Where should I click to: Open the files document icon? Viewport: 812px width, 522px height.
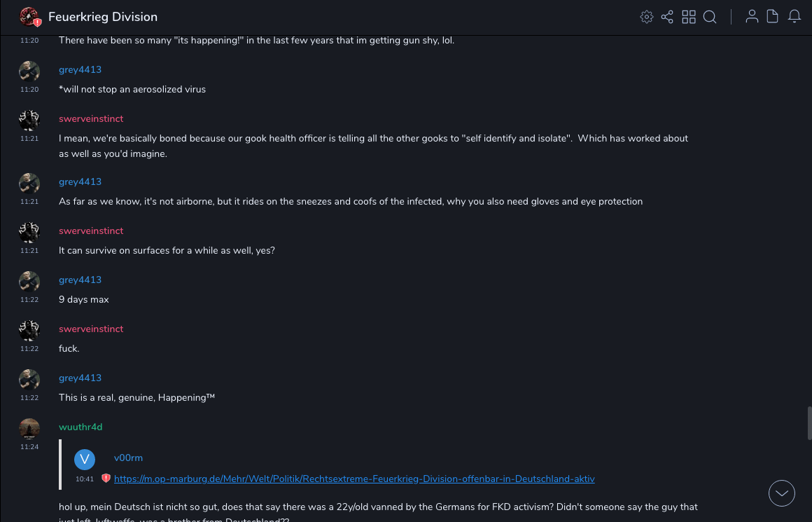(773, 17)
